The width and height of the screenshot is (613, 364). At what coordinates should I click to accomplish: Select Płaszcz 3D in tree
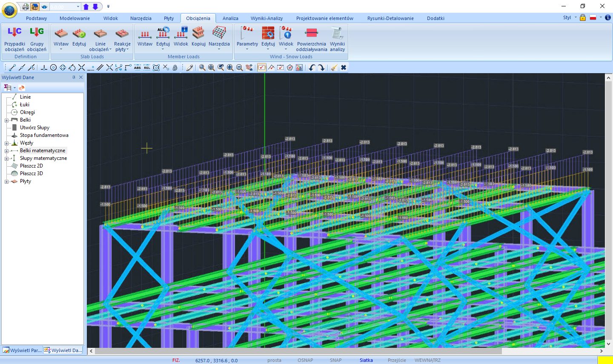pyautogui.click(x=31, y=173)
